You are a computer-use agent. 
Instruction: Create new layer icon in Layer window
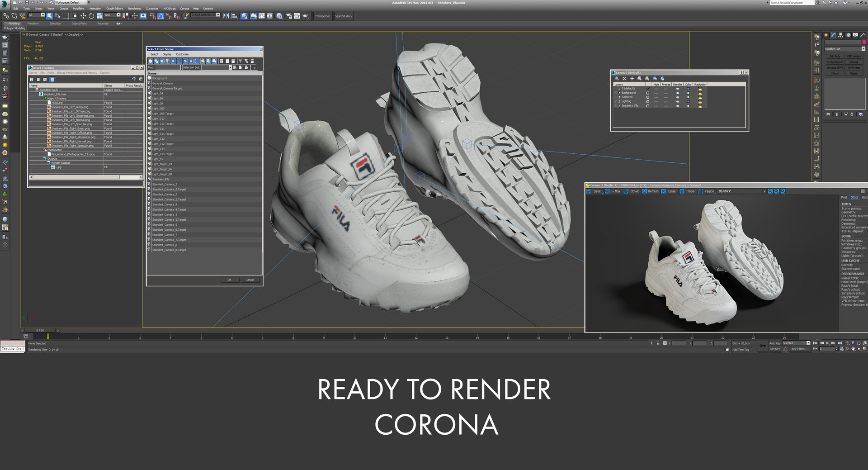click(617, 78)
